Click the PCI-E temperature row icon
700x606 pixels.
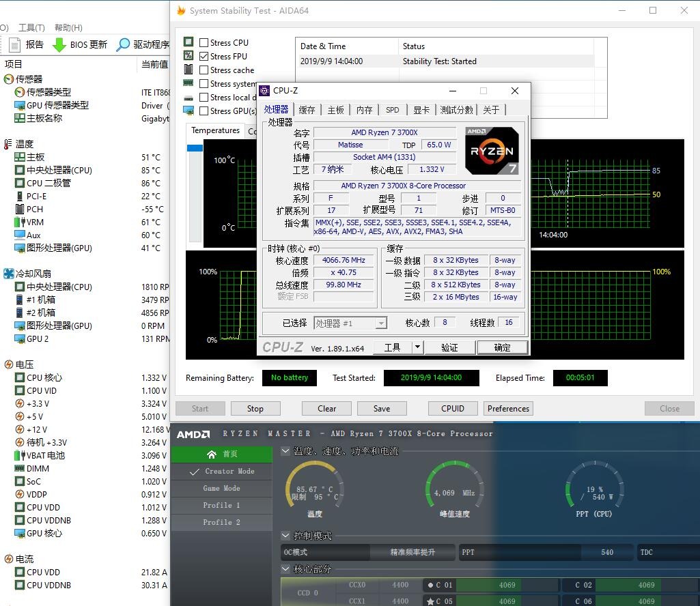(20, 196)
